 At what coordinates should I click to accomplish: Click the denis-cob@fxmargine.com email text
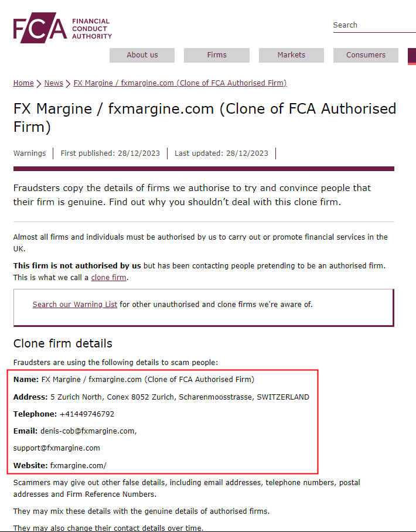pyautogui.click(x=88, y=431)
